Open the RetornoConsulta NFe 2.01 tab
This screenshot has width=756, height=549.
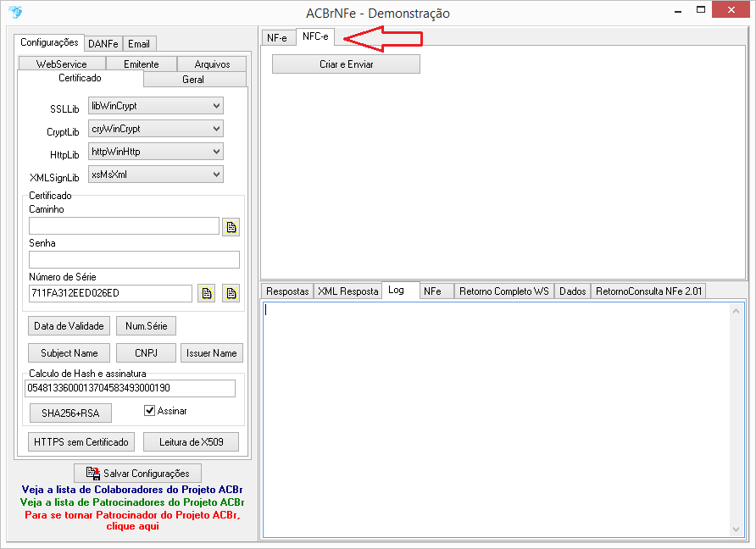[x=648, y=291]
